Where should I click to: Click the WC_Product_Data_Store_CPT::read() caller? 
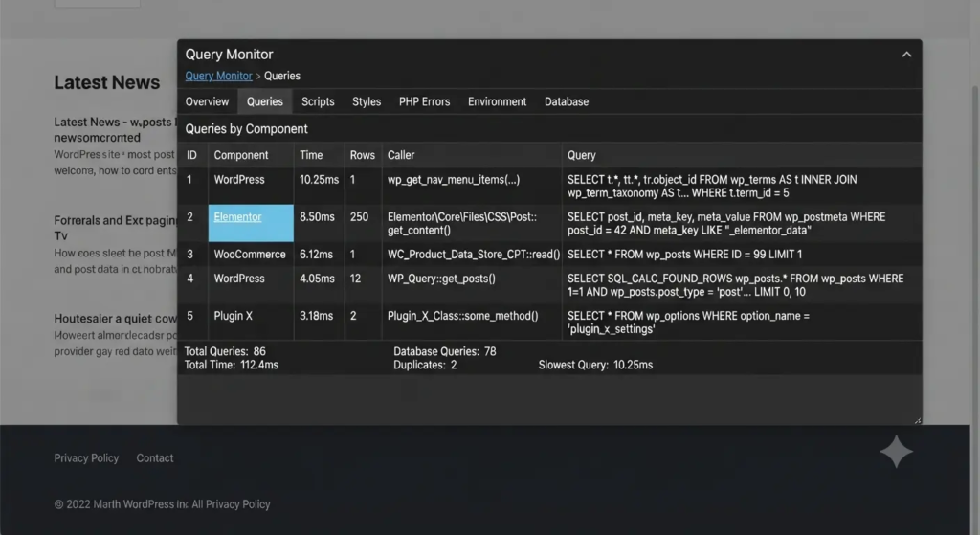474,255
